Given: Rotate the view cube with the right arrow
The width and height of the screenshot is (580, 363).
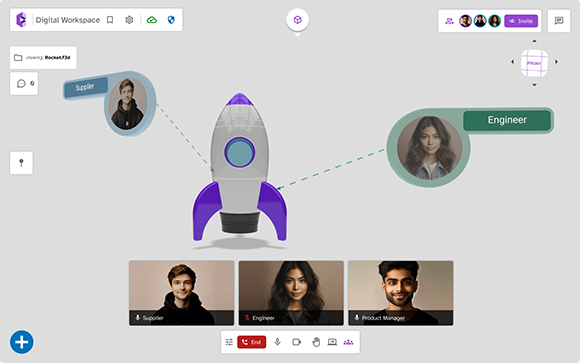Looking at the screenshot, I should click(556, 62).
